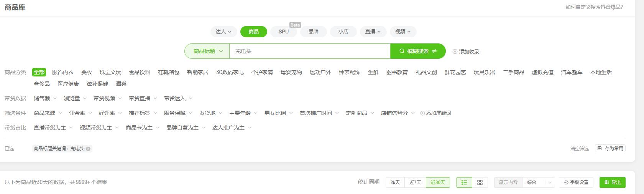Expand the 佣金率 filter dropdown

[x=80, y=113]
